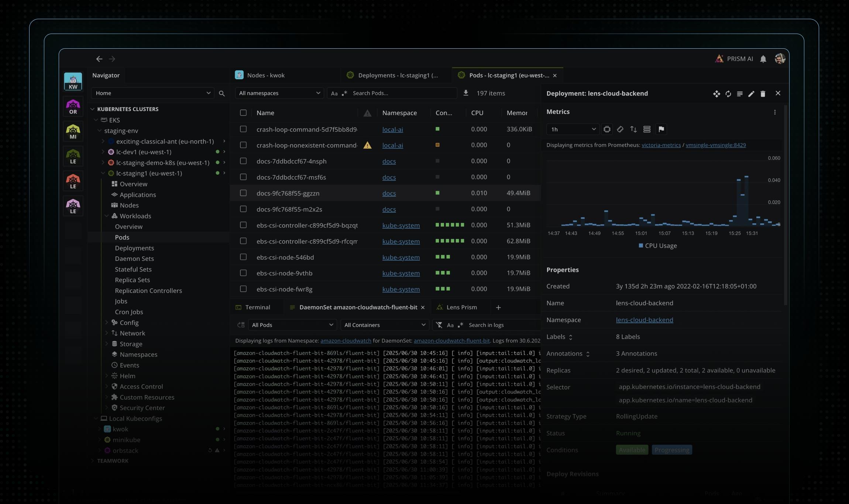This screenshot has height=504, width=849.
Task: Open kube-system link for ebs-csi-node-9vthb
Action: pos(401,273)
